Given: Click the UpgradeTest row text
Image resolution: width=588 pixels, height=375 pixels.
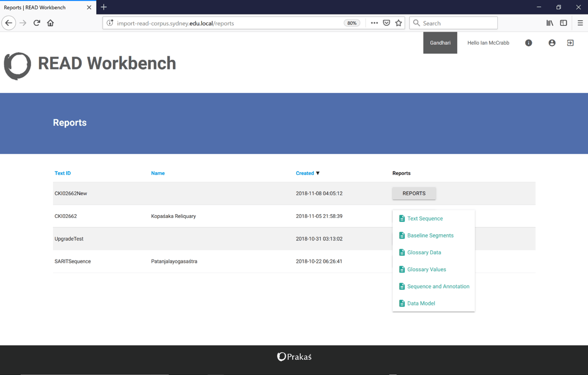Looking at the screenshot, I should tap(69, 238).
